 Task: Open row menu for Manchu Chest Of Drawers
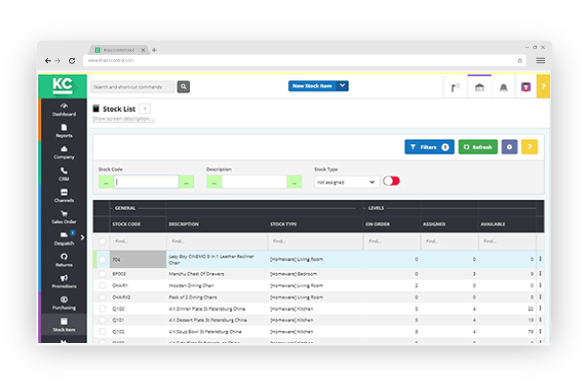point(540,273)
